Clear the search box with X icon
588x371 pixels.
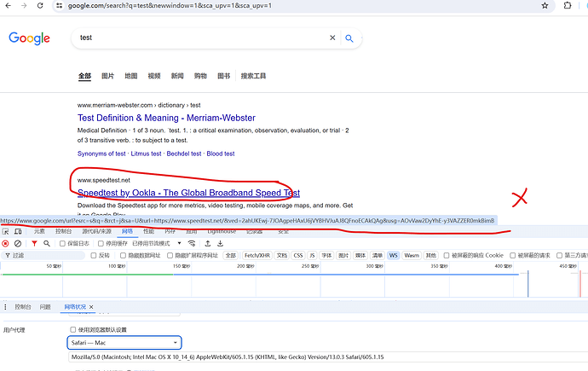[332, 38]
